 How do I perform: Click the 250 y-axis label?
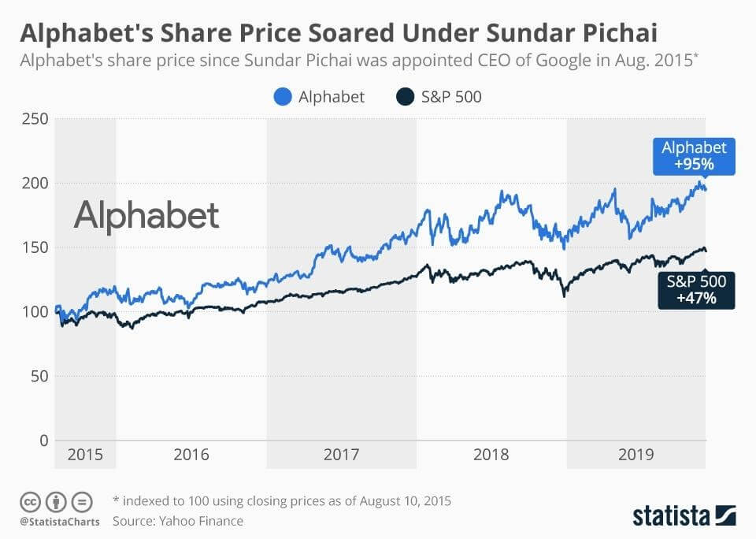point(35,119)
